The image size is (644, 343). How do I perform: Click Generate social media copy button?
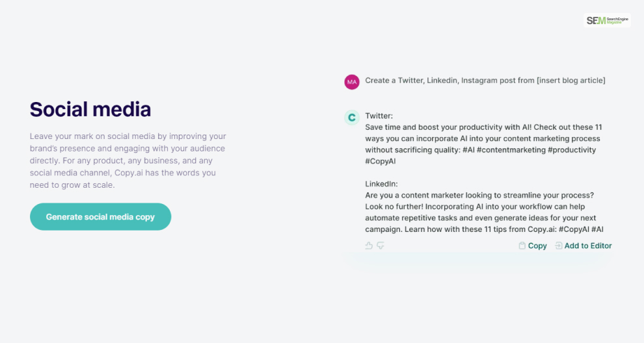point(100,216)
